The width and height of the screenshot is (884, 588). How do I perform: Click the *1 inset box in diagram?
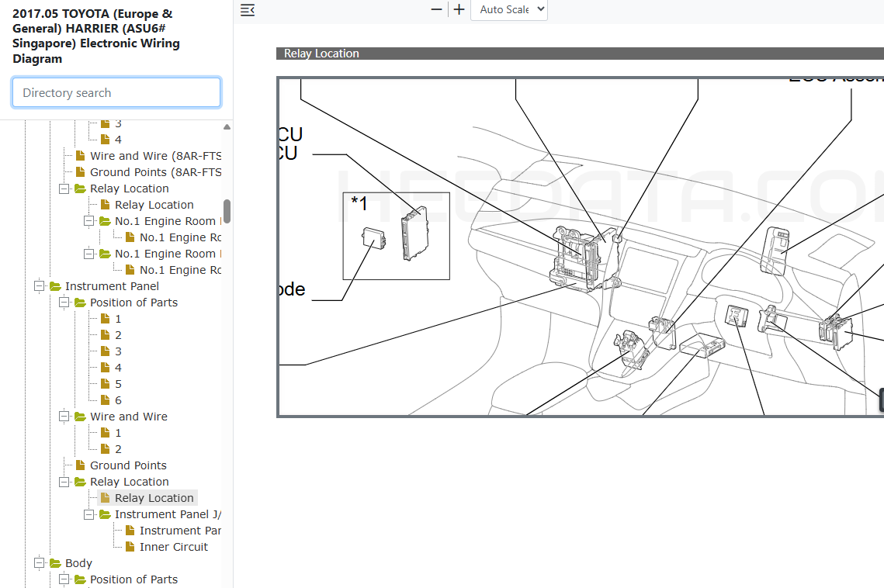397,236
